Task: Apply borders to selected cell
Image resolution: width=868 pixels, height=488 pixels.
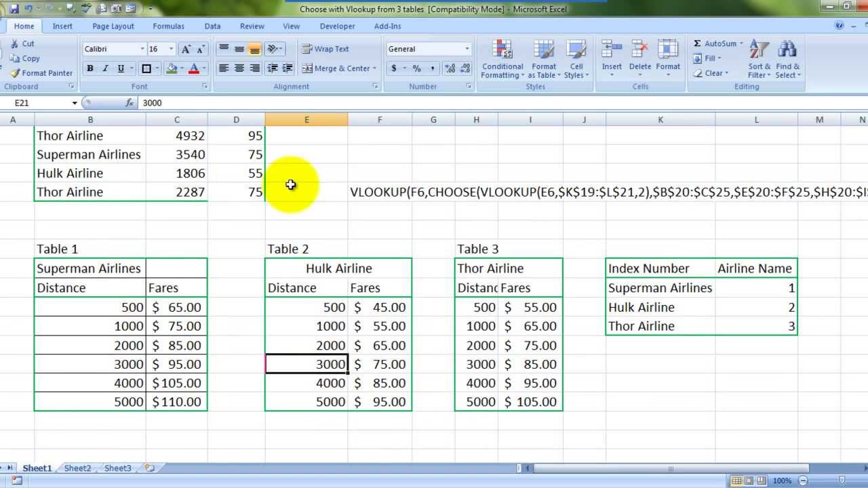Action: click(146, 68)
